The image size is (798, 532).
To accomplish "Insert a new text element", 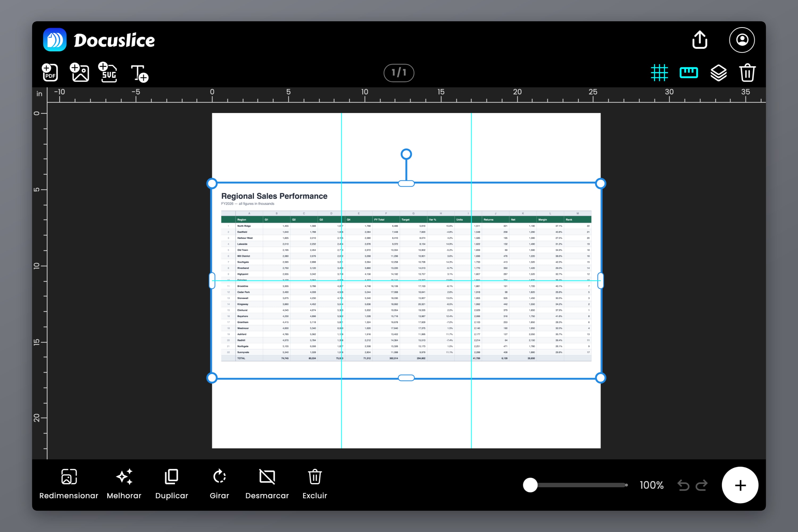I will pyautogui.click(x=140, y=73).
